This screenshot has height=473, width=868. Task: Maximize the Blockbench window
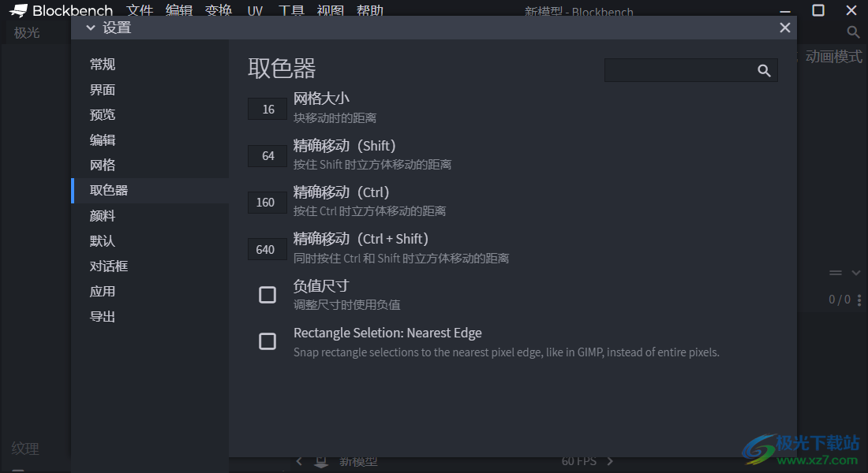click(x=818, y=10)
